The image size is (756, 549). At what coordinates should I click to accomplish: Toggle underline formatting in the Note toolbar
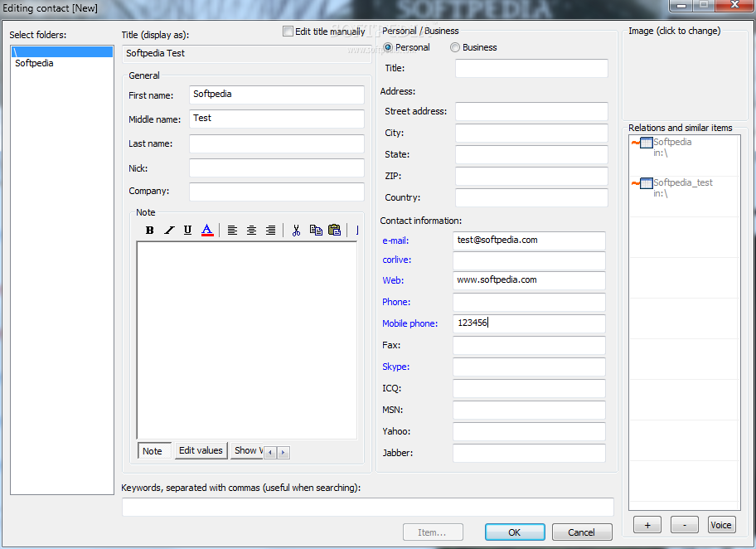pyautogui.click(x=187, y=230)
